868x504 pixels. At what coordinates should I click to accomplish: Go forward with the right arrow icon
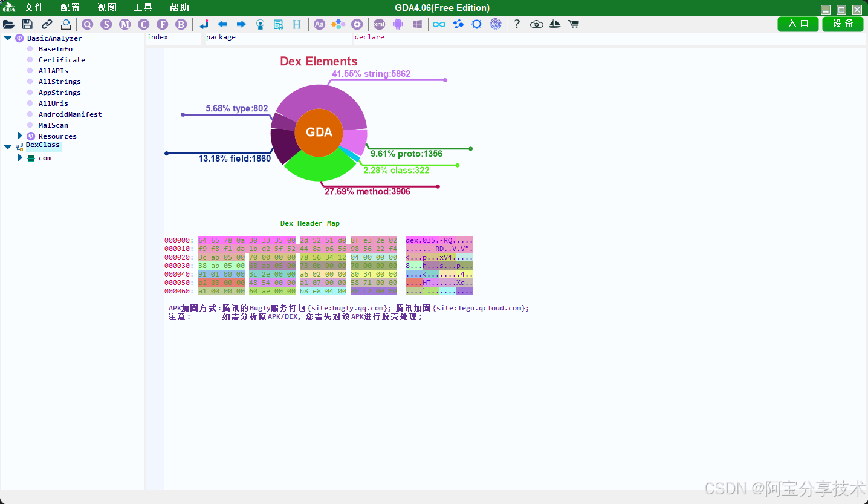click(241, 24)
